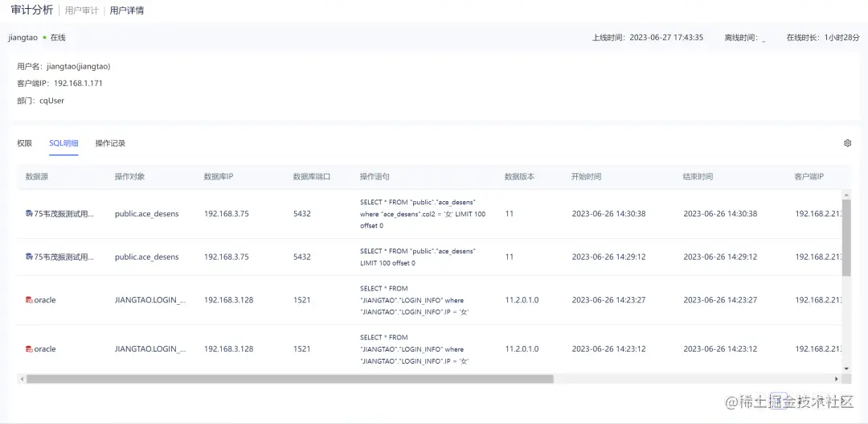Click version 11.2.0.1.0 in the 14:23:27 row
Image resolution: width=868 pixels, height=424 pixels.
(x=522, y=300)
